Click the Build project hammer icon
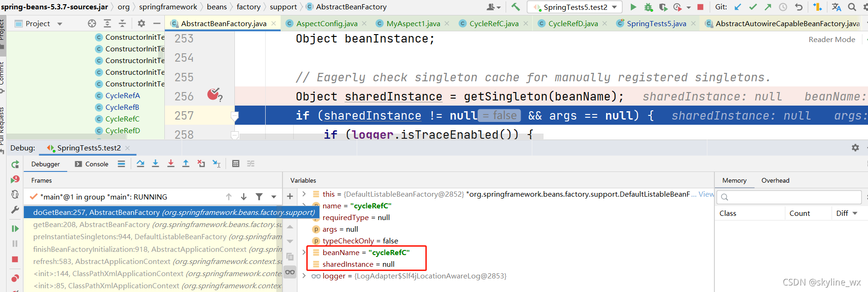The image size is (868, 292). [x=515, y=7]
